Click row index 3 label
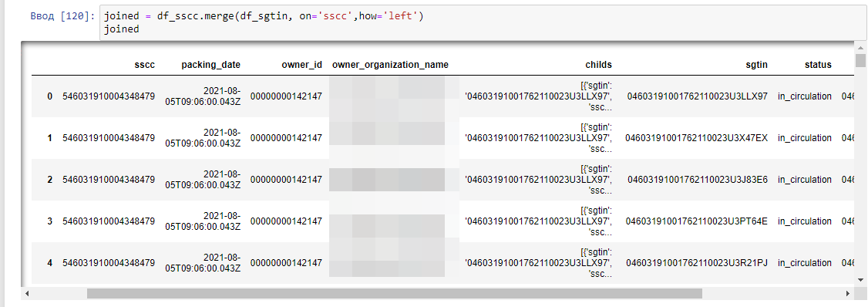Image resolution: width=868 pixels, height=307 pixels. [x=50, y=221]
